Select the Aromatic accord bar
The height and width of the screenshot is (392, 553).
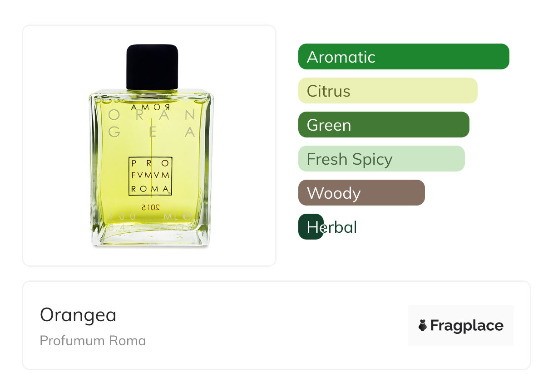tap(404, 57)
